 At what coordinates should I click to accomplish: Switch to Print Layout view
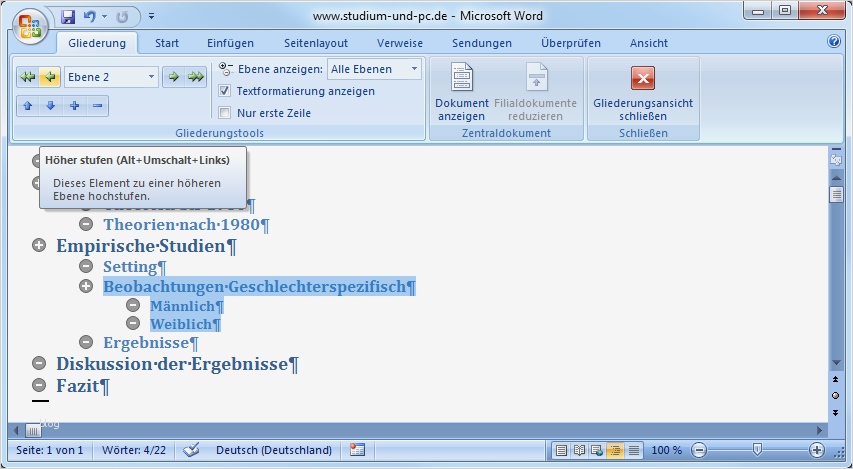pos(561,450)
